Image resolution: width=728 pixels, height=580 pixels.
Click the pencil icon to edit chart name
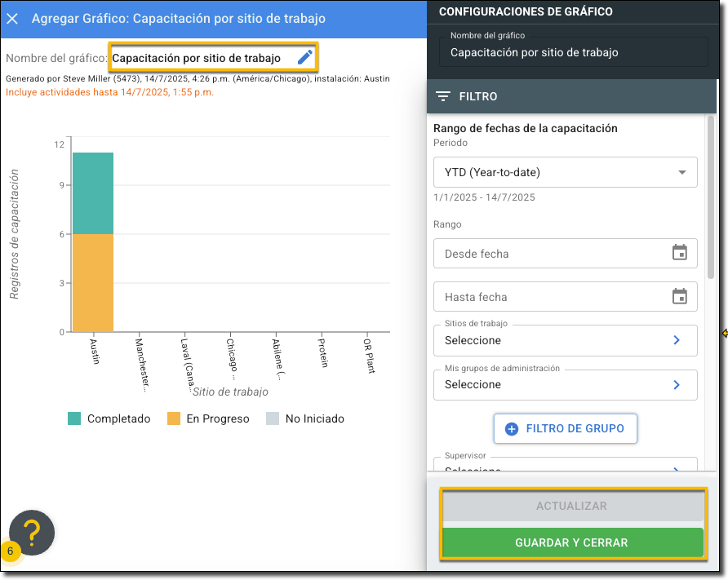click(304, 57)
